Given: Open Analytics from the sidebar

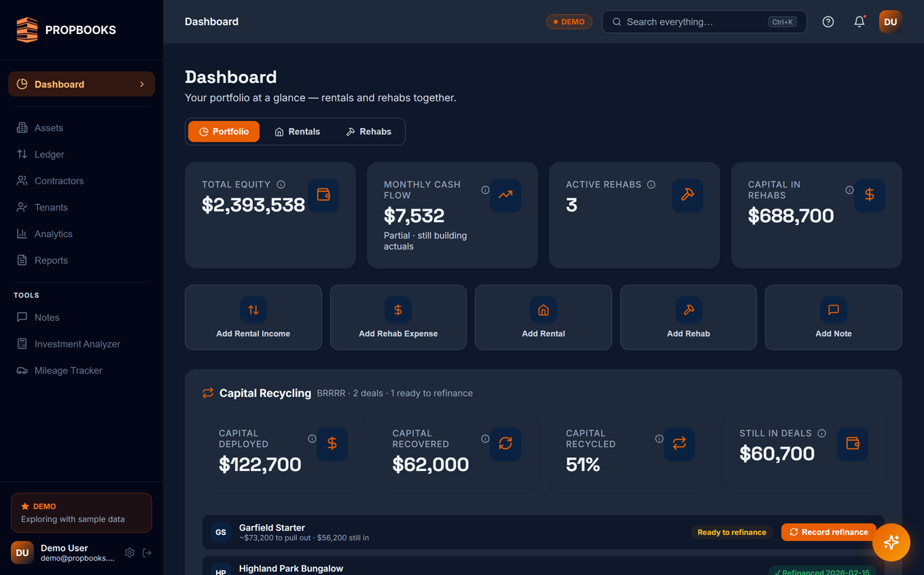Looking at the screenshot, I should point(81,234).
